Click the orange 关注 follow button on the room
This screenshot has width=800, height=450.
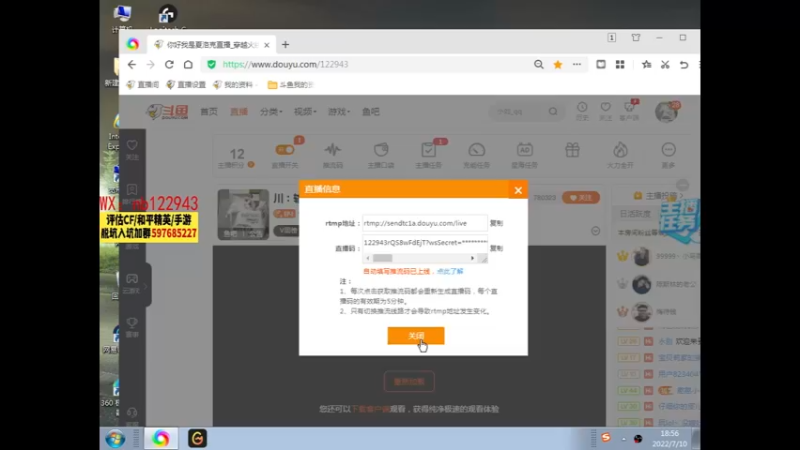click(x=581, y=198)
